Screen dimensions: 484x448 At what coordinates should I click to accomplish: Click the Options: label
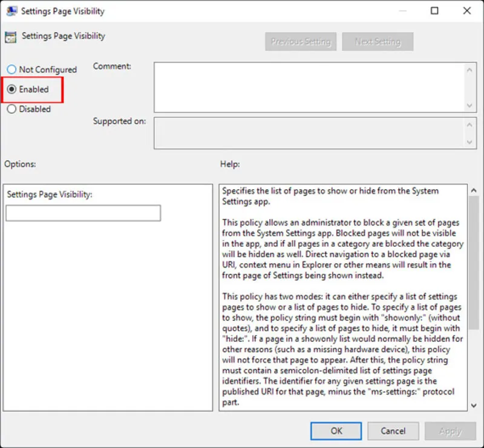[20, 164]
